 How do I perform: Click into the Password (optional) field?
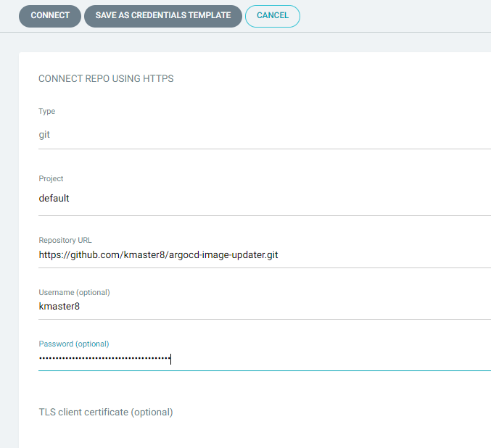[x=265, y=358]
